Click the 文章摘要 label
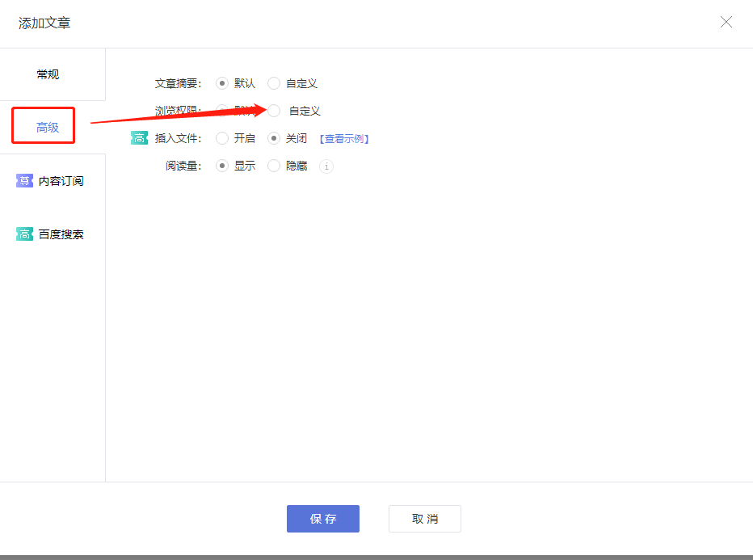The height and width of the screenshot is (560, 753). (179, 83)
